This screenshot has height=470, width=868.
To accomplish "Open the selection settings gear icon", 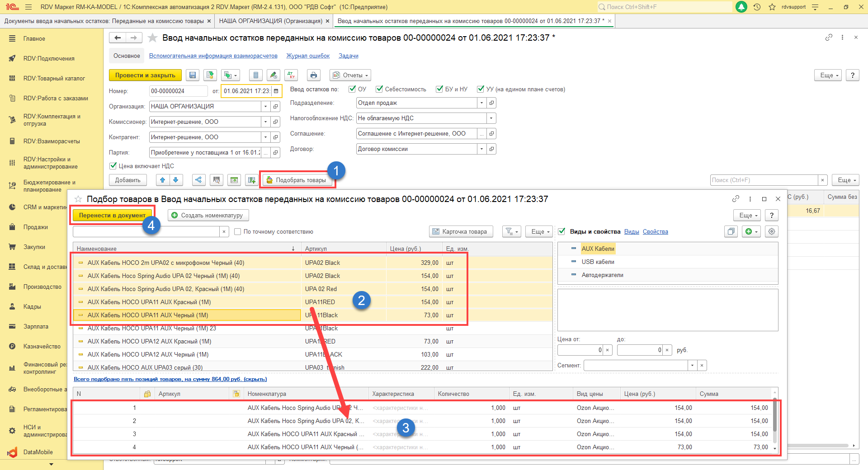I will pos(772,231).
